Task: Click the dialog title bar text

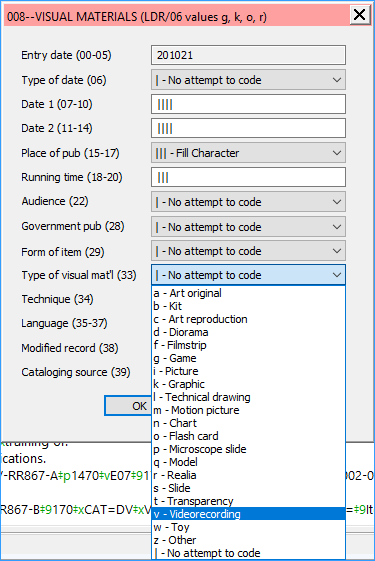Action: (x=137, y=17)
